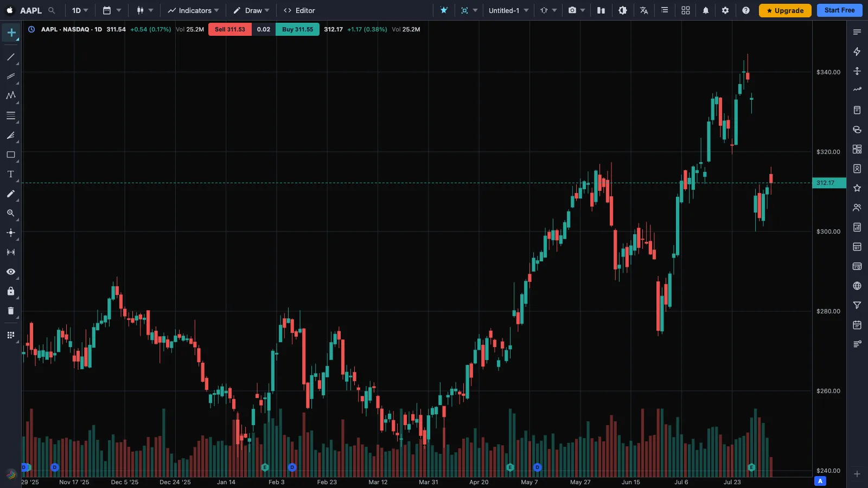Click the Upgrade button

[x=785, y=10]
